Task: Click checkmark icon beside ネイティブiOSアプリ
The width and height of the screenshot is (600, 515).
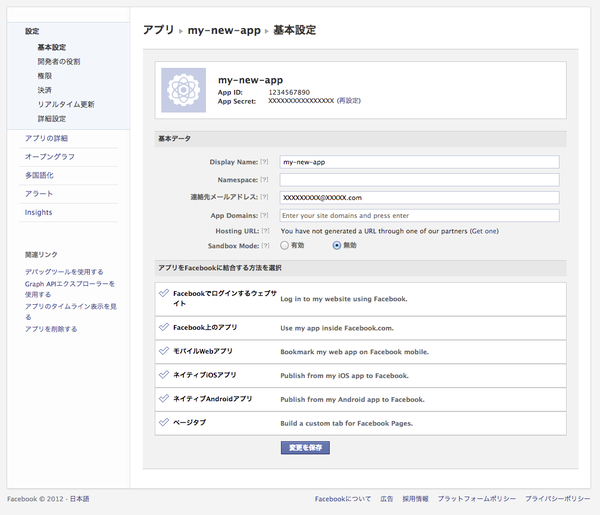Action: pos(164,375)
